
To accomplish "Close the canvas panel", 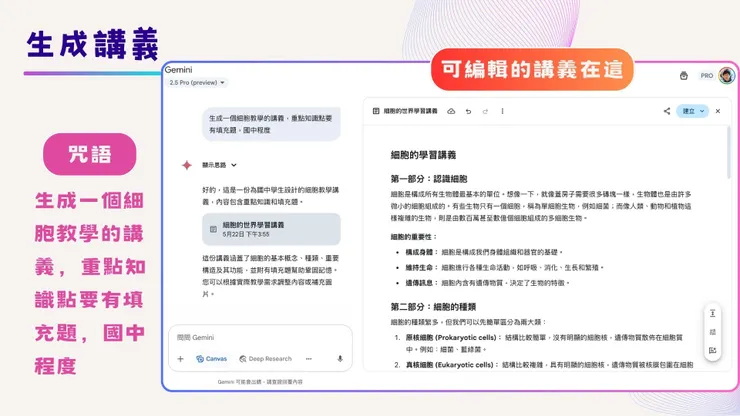I will tap(718, 111).
